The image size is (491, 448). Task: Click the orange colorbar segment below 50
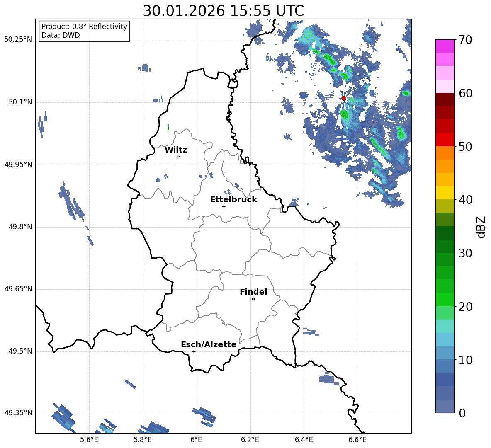445,153
